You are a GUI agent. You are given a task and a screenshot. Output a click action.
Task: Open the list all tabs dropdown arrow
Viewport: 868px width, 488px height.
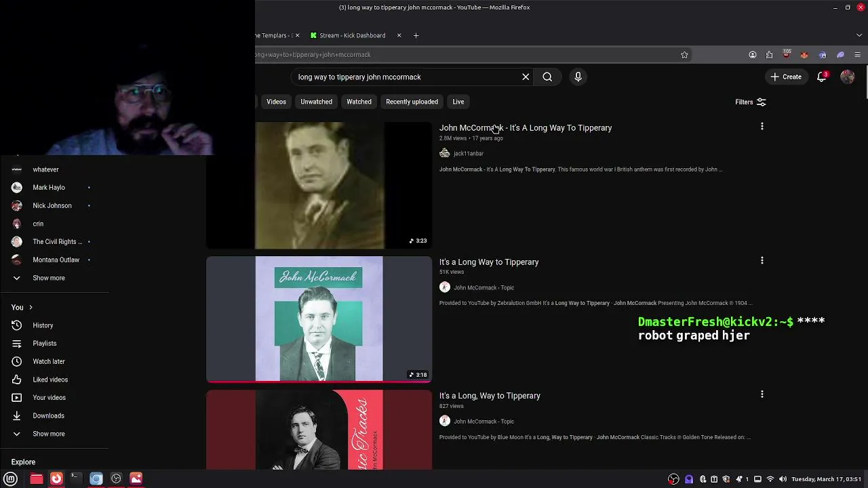point(859,35)
